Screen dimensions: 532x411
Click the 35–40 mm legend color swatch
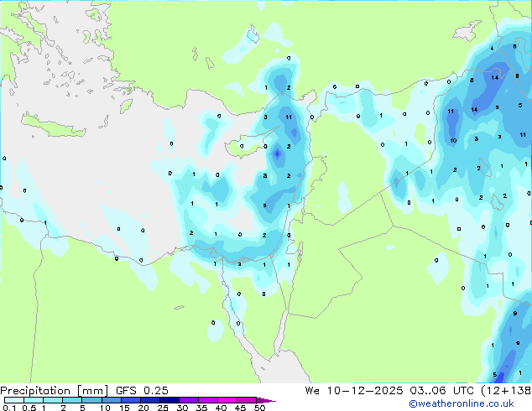[x=207, y=400]
